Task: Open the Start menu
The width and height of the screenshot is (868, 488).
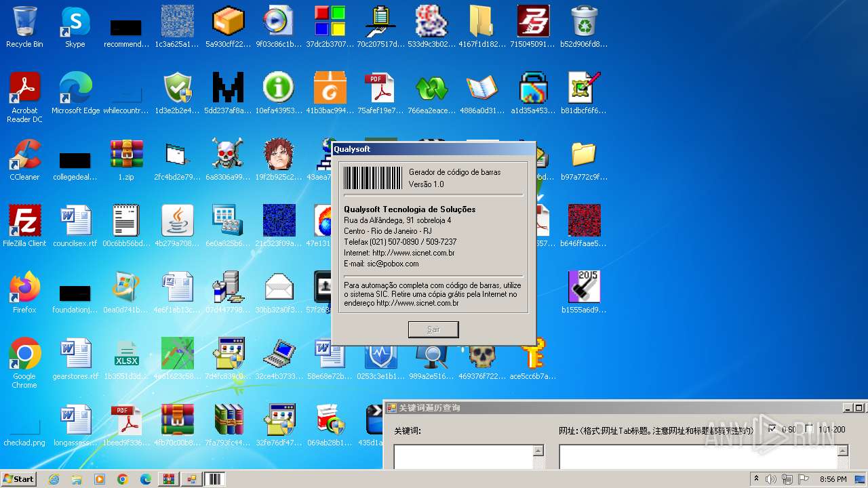Action: 18,479
